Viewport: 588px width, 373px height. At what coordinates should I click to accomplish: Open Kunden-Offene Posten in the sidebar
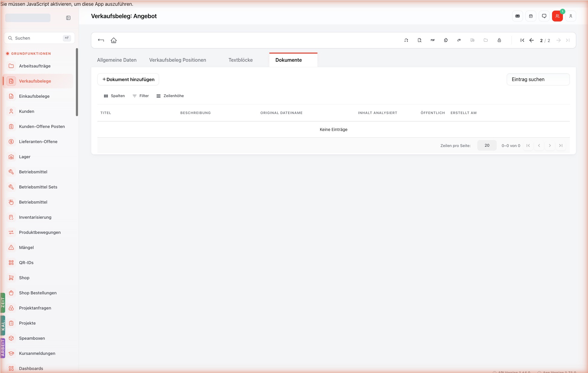click(38, 126)
